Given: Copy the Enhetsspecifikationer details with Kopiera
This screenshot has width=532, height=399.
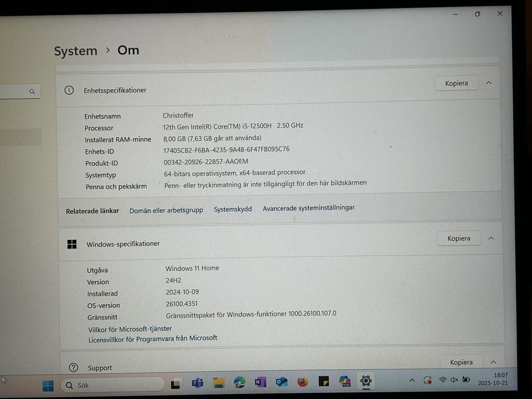Looking at the screenshot, I should (456, 83).
